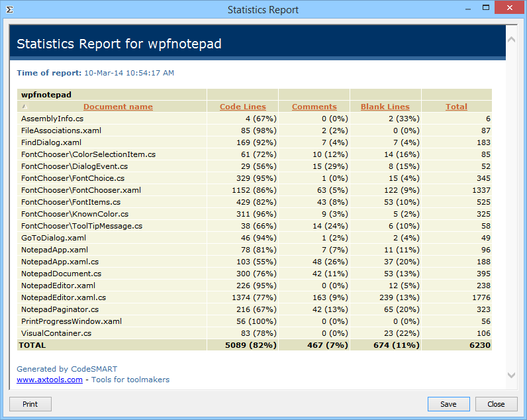Minimize the Statistics Report window
527x420 pixels.
[x=468, y=9]
